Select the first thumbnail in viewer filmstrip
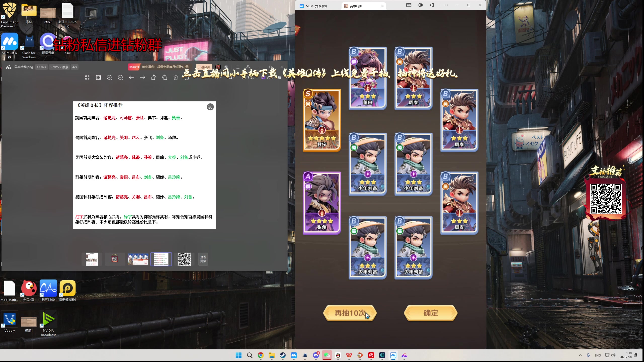The height and width of the screenshot is (362, 644). (92, 259)
